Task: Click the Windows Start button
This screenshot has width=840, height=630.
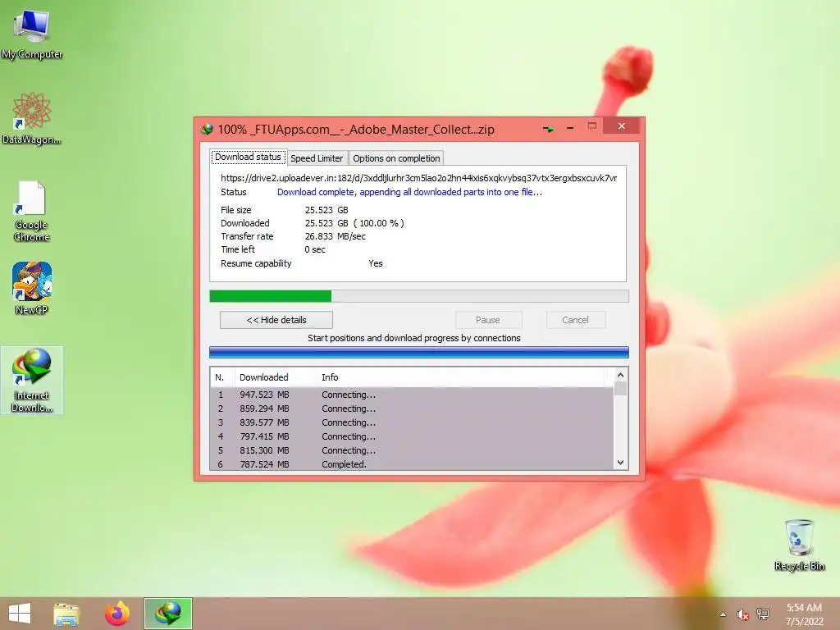Action: (x=20, y=614)
